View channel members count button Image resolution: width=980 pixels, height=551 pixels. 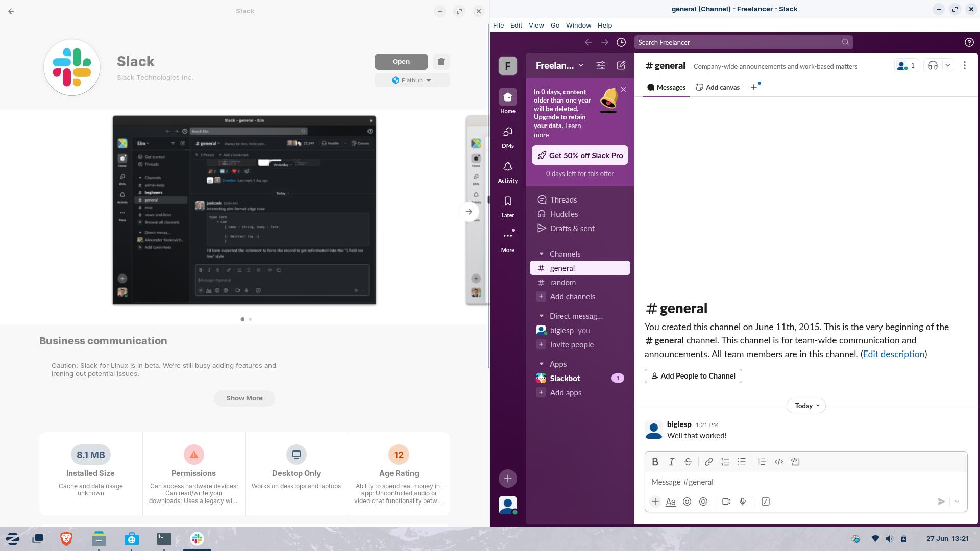(x=906, y=65)
